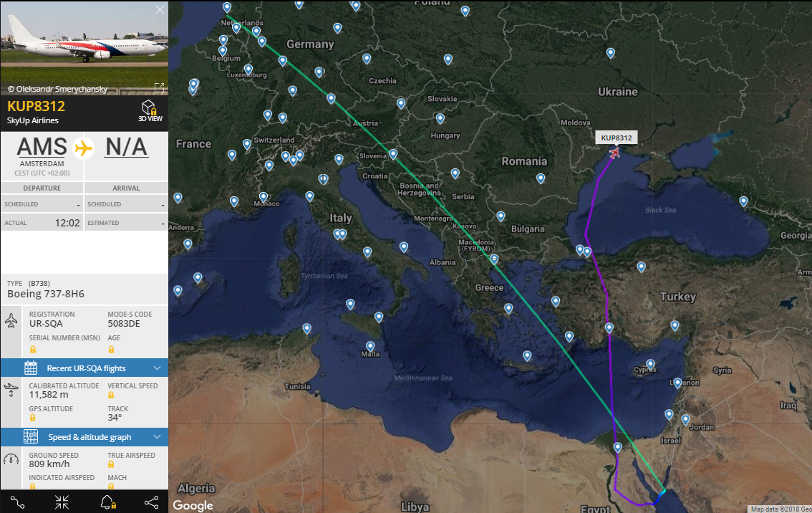The height and width of the screenshot is (513, 812).
Task: Expand the Speed & altitude graph section
Action: click(157, 437)
